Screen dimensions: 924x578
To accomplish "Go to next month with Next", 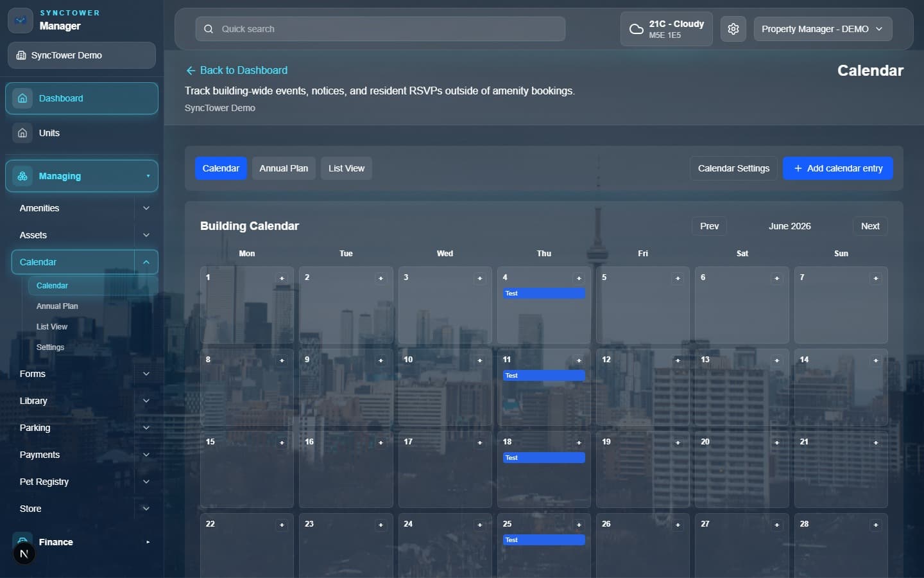I will tap(870, 226).
